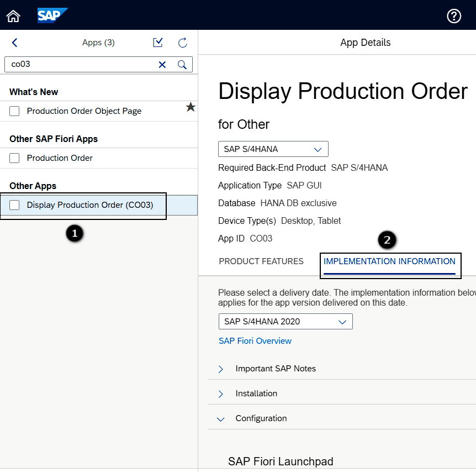Click the SAP logo
This screenshot has height=472, width=476.
point(52,15)
